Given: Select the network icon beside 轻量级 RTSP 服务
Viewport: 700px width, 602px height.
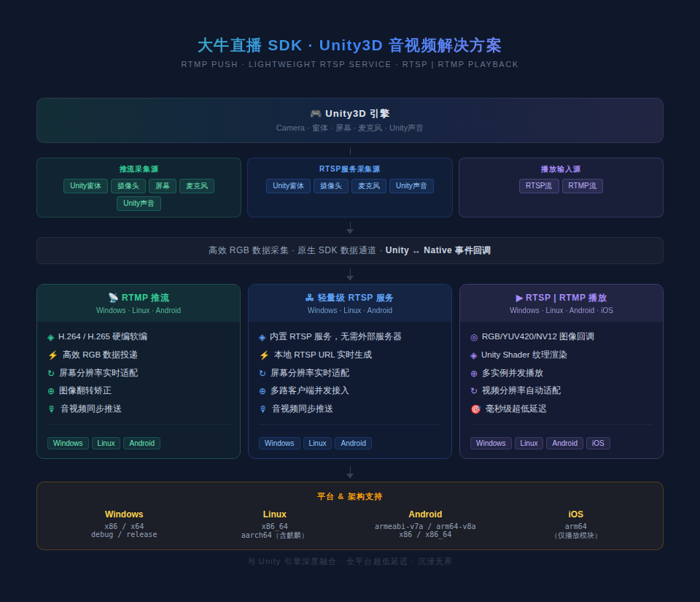Looking at the screenshot, I should pos(310,298).
